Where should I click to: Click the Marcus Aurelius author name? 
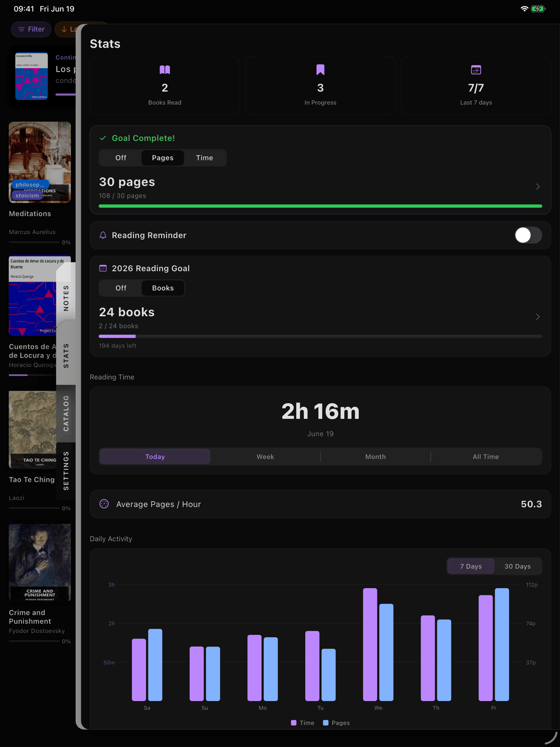point(32,232)
